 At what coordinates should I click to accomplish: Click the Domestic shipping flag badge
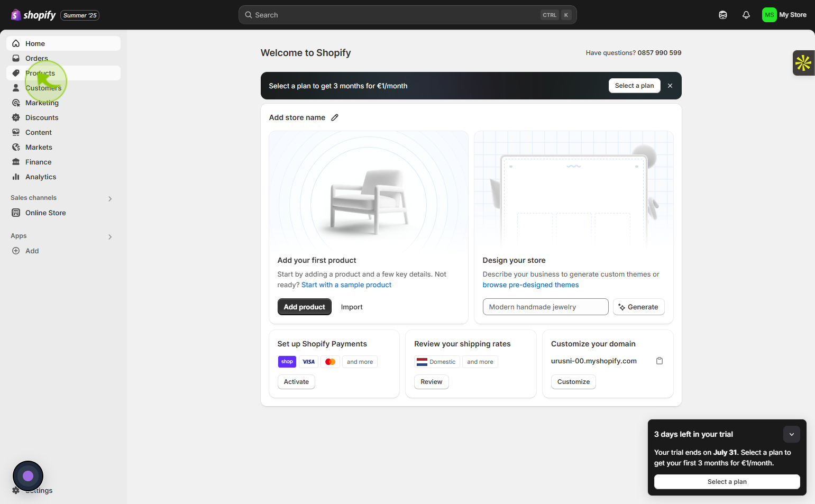(x=437, y=362)
